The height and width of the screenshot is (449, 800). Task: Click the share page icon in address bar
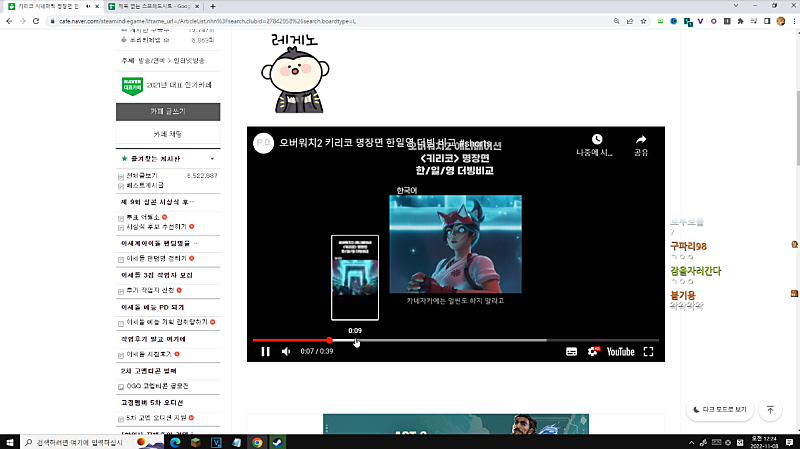click(630, 21)
